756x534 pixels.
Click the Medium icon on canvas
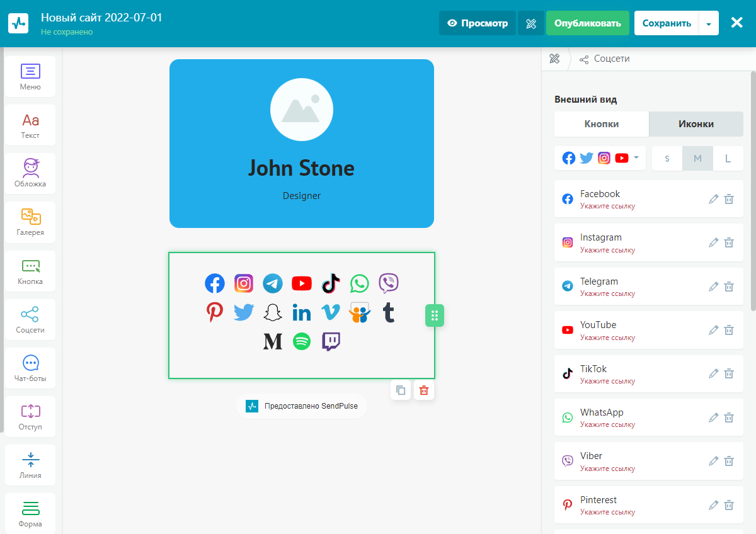coord(273,341)
